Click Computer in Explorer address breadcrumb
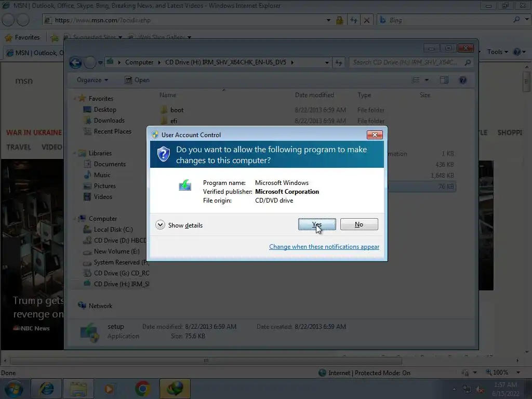The width and height of the screenshot is (532, 399). [139, 62]
